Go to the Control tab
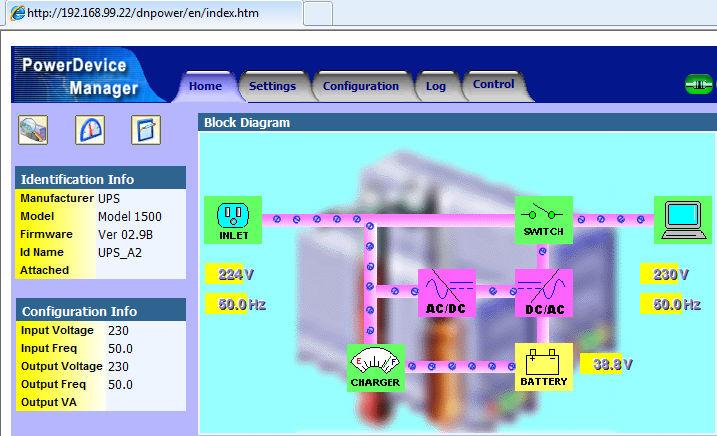 point(493,85)
